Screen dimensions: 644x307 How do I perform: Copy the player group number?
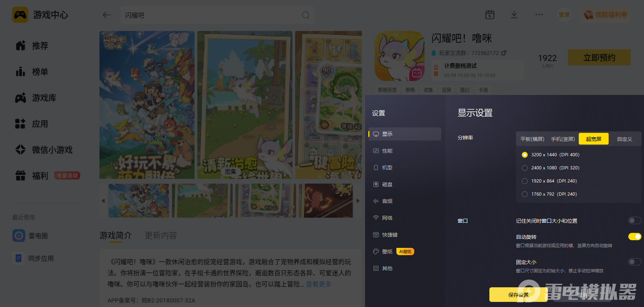(504, 53)
